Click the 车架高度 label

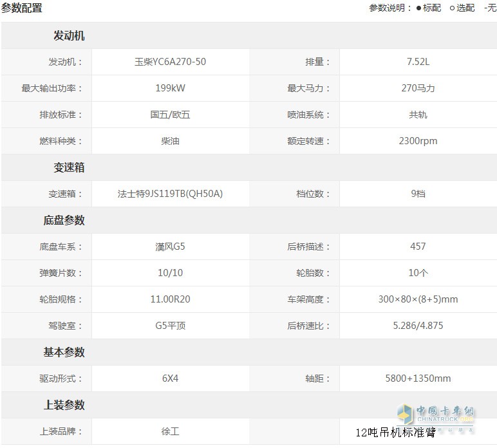[308, 299]
